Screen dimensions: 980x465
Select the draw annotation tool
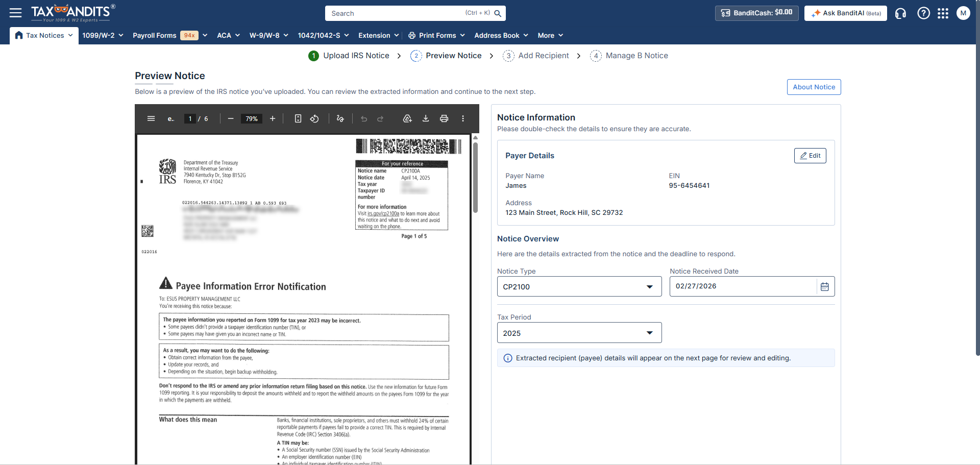pyautogui.click(x=340, y=118)
